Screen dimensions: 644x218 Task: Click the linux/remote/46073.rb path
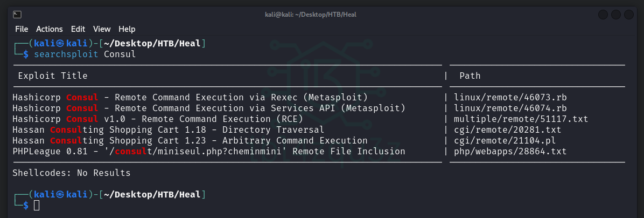click(x=510, y=98)
